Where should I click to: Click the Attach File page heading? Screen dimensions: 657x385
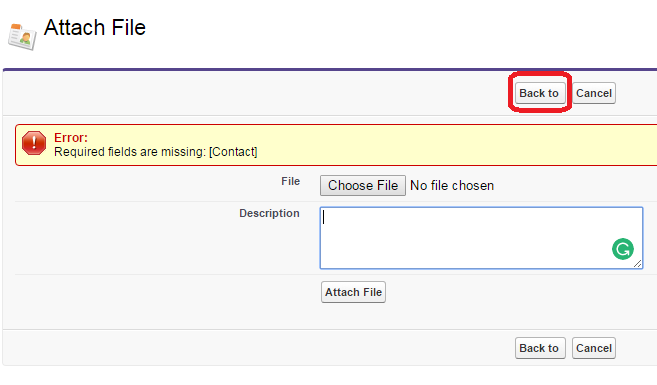click(95, 28)
